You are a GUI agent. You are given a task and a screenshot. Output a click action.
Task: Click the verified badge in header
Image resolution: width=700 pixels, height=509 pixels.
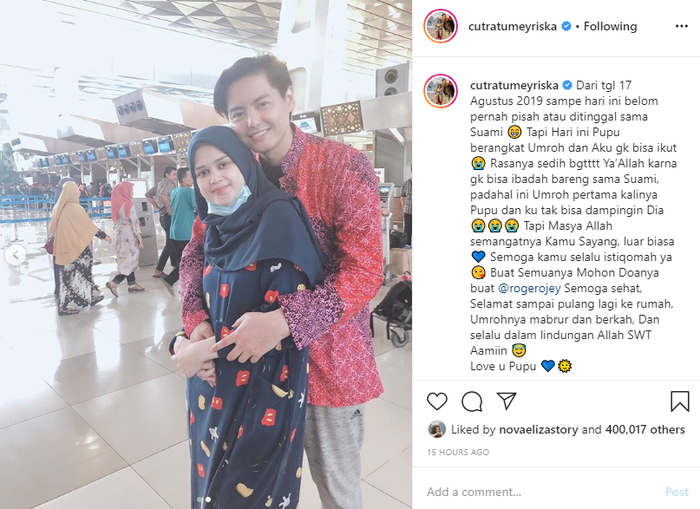566,26
